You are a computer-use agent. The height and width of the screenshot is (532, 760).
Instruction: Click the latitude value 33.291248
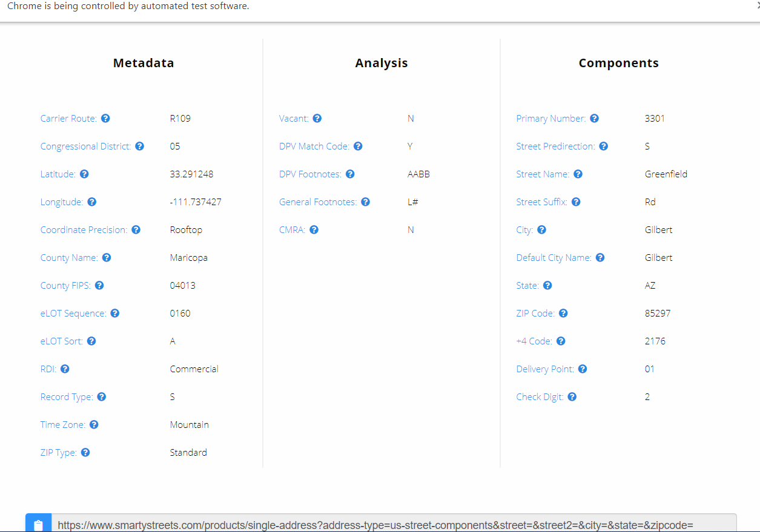tap(191, 174)
